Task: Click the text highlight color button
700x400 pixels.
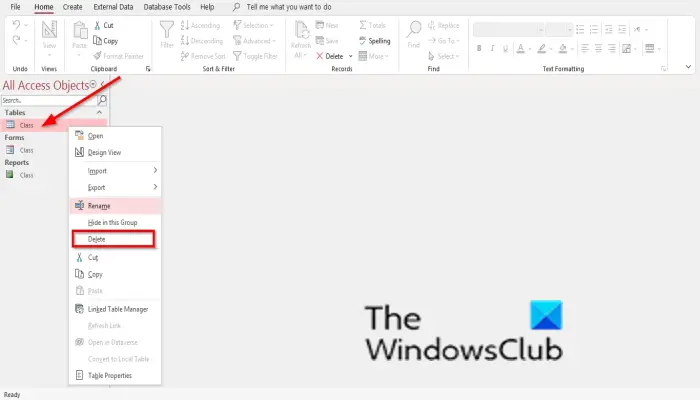Action: (x=542, y=48)
